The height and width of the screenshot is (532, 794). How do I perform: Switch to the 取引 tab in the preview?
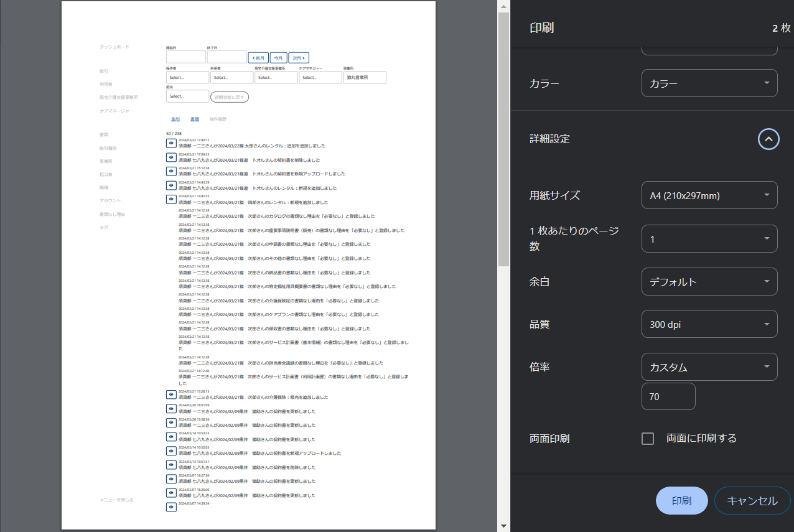174,118
